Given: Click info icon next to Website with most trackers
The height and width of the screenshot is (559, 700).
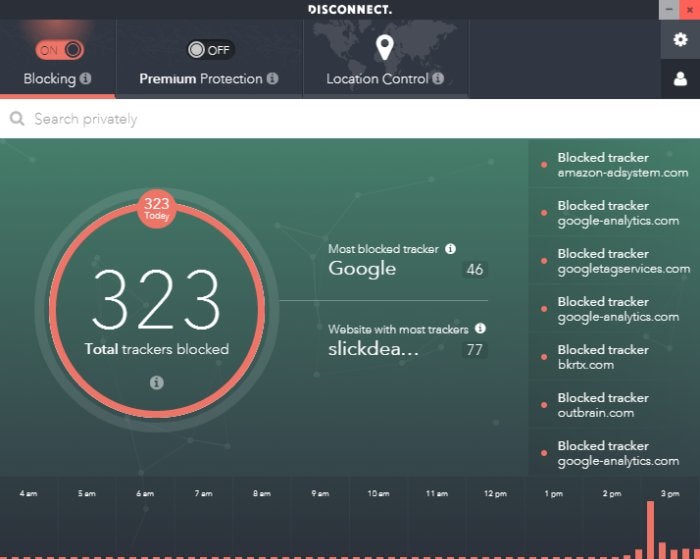Looking at the screenshot, I should tap(480, 329).
